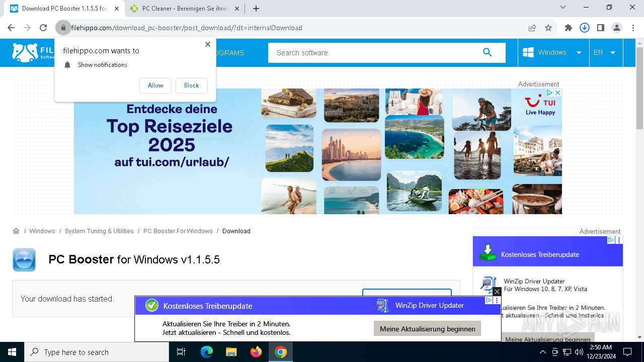Open PC Booster For Windows breadcrumb

click(178, 231)
